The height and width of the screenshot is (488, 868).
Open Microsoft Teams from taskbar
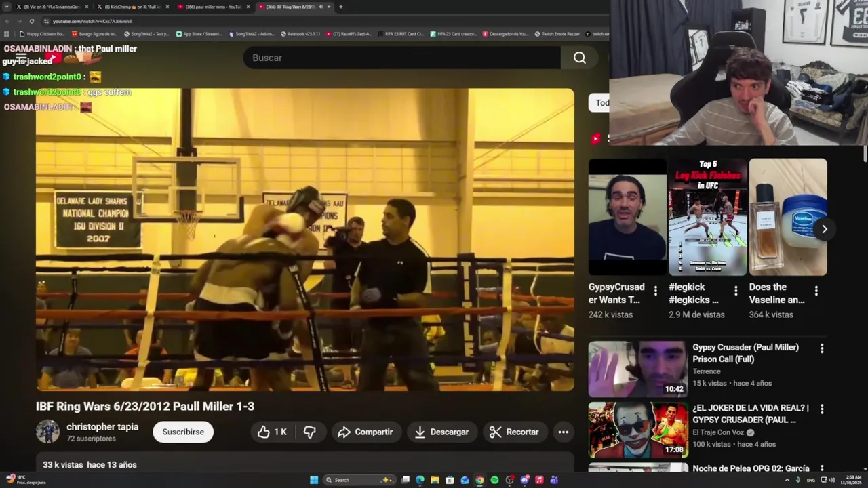[554, 480]
